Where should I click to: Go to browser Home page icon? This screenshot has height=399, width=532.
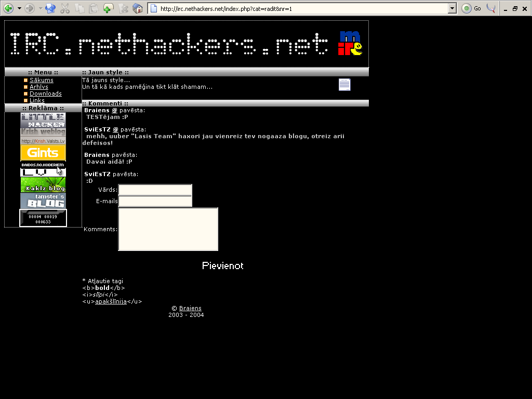pos(138,8)
